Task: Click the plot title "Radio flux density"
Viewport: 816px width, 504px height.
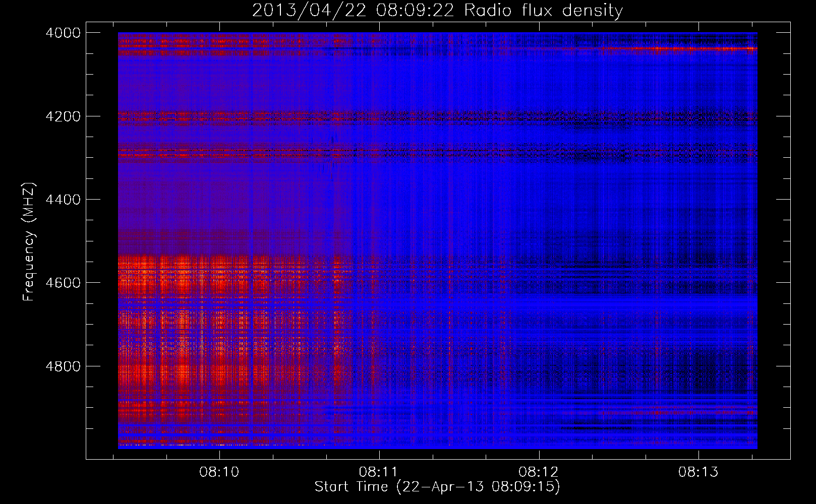Action: pyautogui.click(x=543, y=11)
